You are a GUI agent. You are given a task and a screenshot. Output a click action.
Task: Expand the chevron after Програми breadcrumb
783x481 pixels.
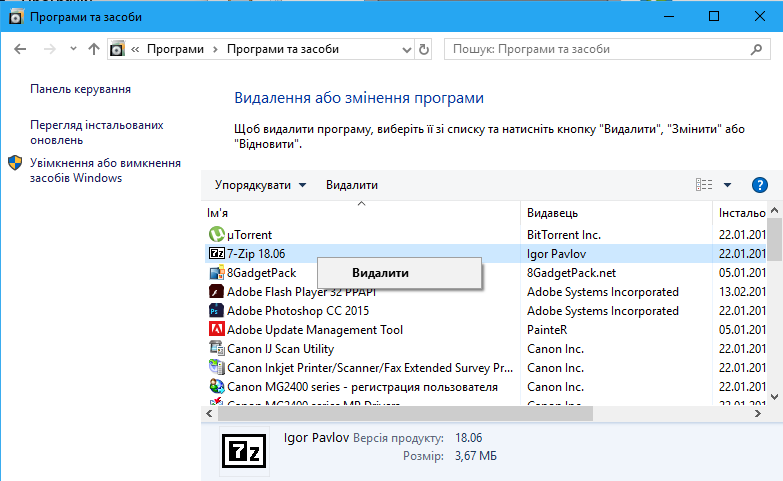click(x=215, y=49)
